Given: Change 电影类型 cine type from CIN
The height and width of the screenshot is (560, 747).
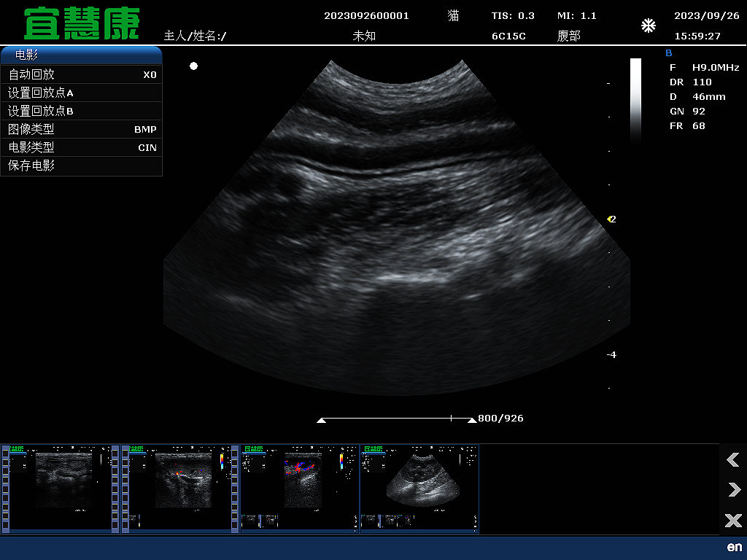Looking at the screenshot, I should pos(81,147).
